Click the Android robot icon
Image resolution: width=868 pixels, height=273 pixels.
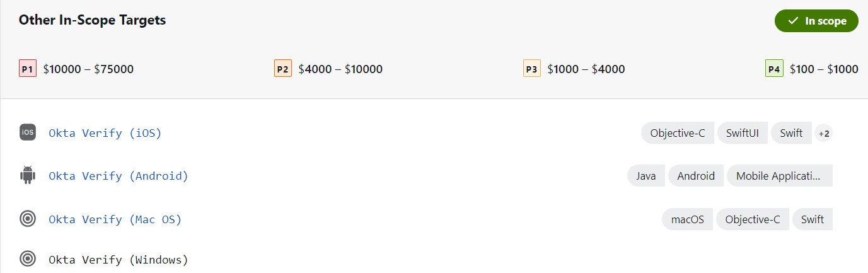coord(28,175)
